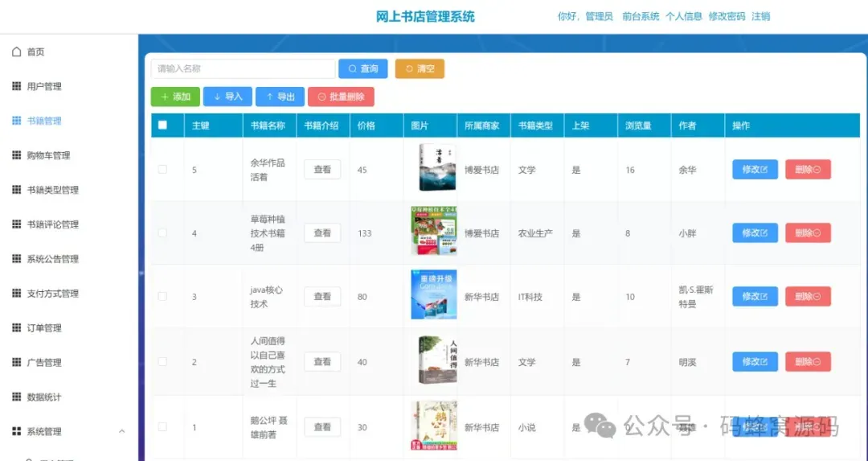The width and height of the screenshot is (868, 461).
Task: Click the 农业生产 category cell
Action: [535, 233]
